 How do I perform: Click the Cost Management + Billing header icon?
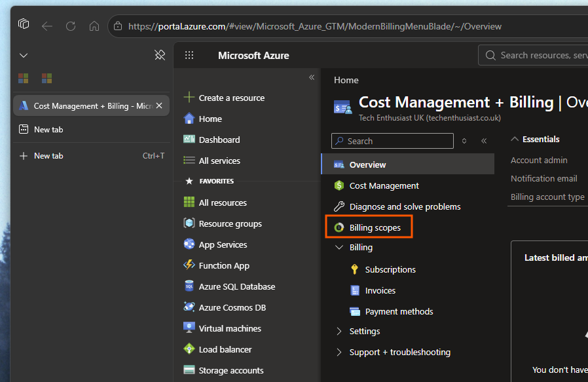pyautogui.click(x=342, y=107)
